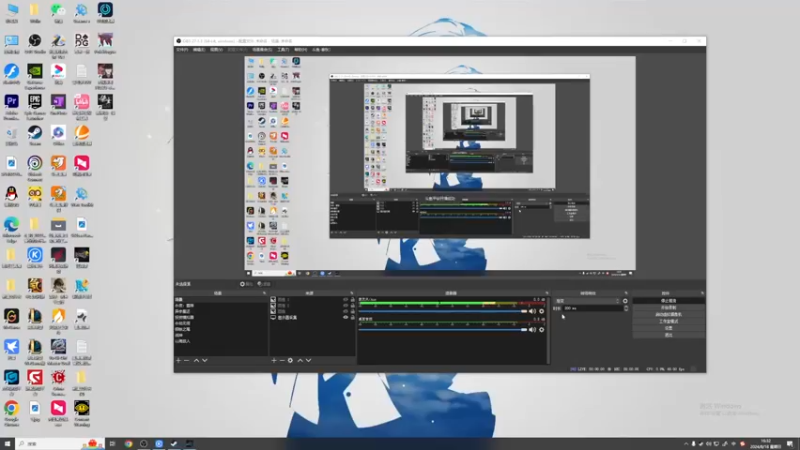Open the desktop audio channel gear settings
The width and height of the screenshot is (800, 450).
point(541,311)
